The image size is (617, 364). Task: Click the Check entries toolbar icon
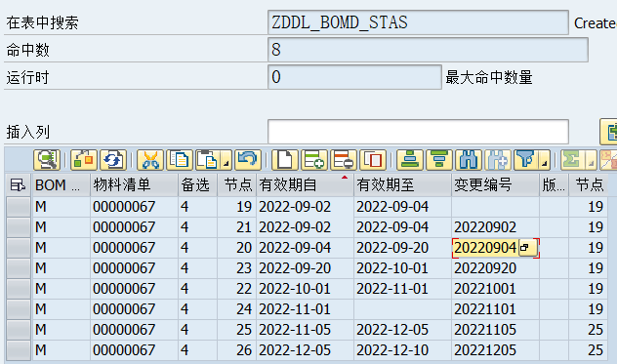[84, 160]
